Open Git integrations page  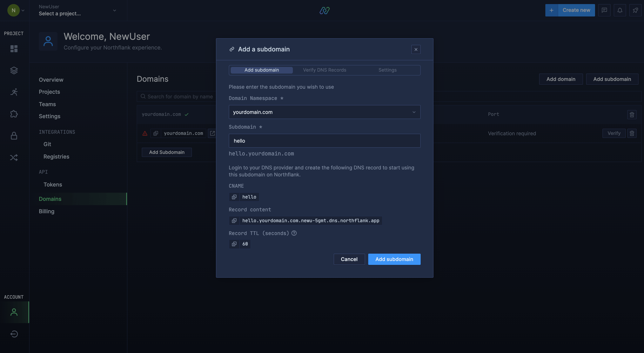pyautogui.click(x=47, y=144)
